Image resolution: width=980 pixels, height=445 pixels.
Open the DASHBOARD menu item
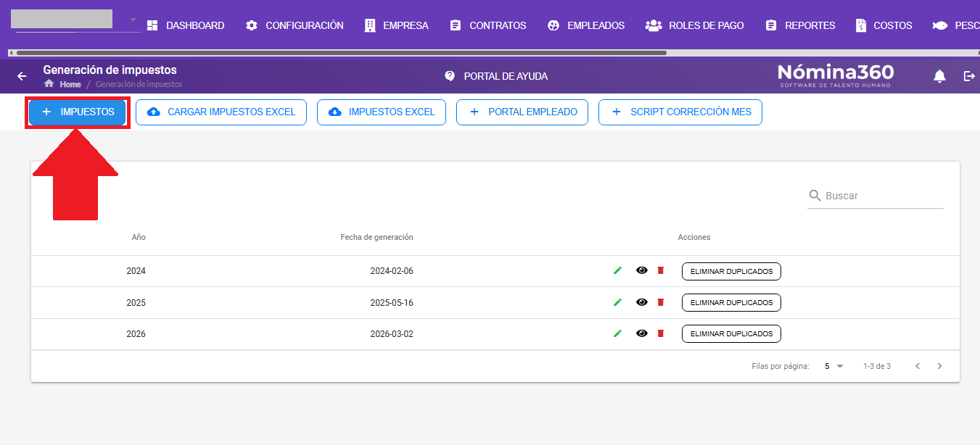(186, 25)
